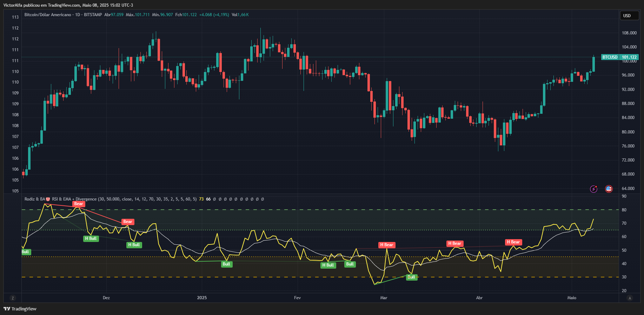The image size is (644, 315).
Task: Click the pig emoji in the indicator title
Action: [x=48, y=199]
